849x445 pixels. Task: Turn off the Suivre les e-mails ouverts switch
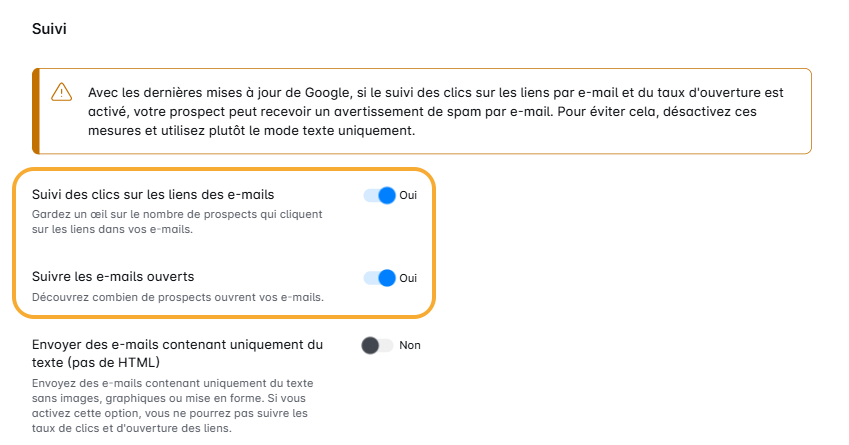tap(380, 277)
